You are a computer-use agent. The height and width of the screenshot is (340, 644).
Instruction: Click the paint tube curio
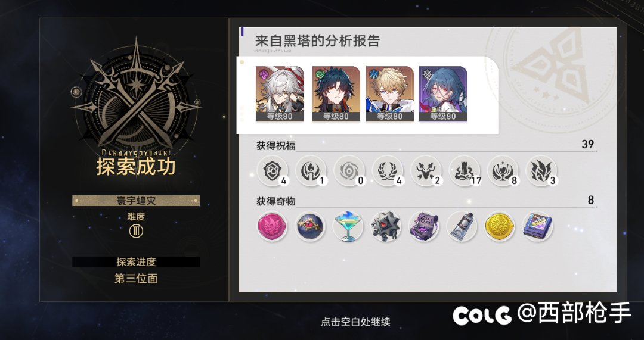[x=462, y=226]
